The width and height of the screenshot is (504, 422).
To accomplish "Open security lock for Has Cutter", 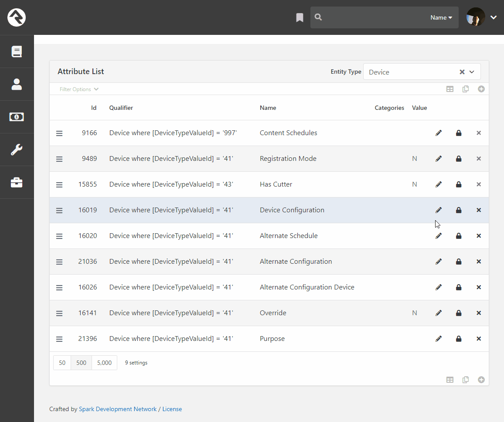I will 459,184.
